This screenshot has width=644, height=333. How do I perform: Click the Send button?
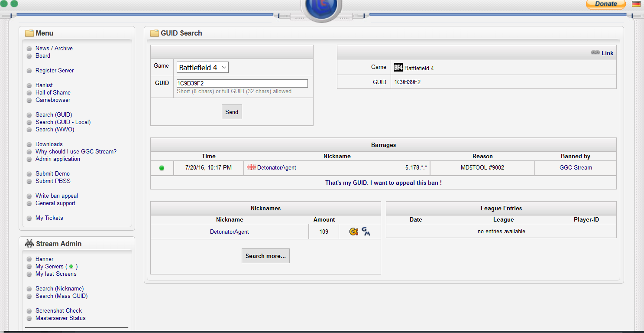232,112
